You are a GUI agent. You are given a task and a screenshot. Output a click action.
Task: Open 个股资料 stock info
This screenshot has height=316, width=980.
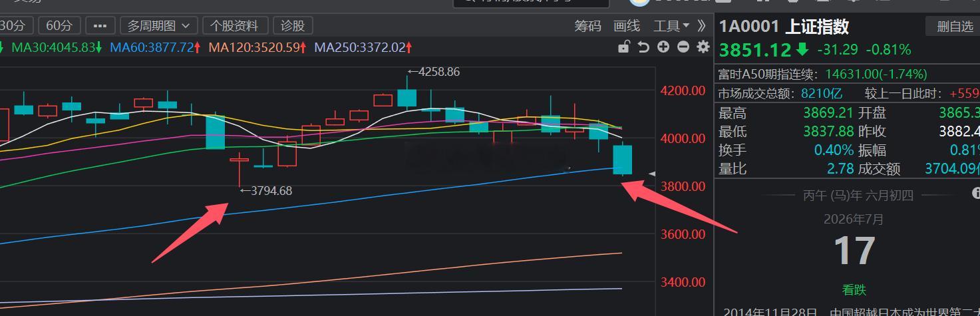pos(234,26)
